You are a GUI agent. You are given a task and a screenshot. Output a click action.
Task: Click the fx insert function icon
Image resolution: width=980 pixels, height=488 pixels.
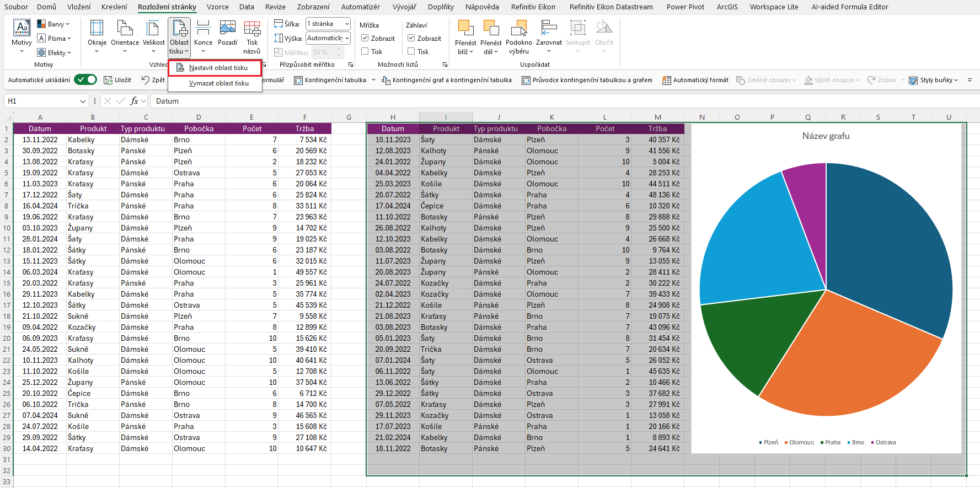click(x=134, y=101)
